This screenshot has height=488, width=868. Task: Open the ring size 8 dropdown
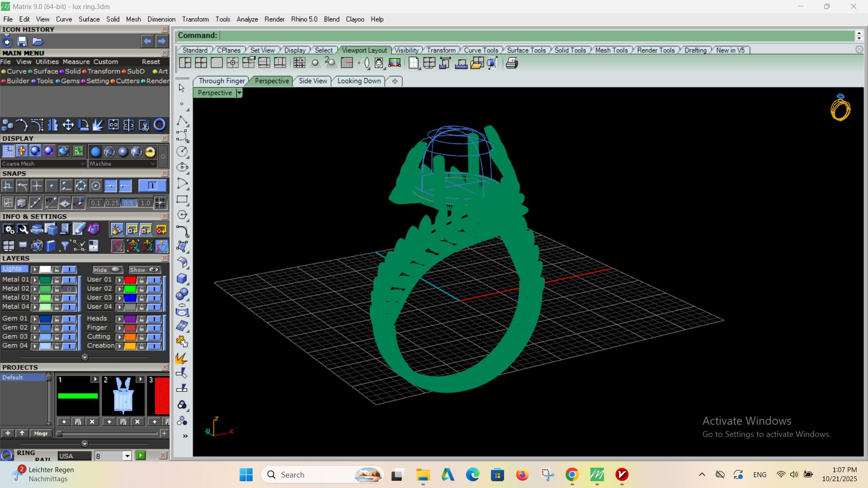click(127, 456)
